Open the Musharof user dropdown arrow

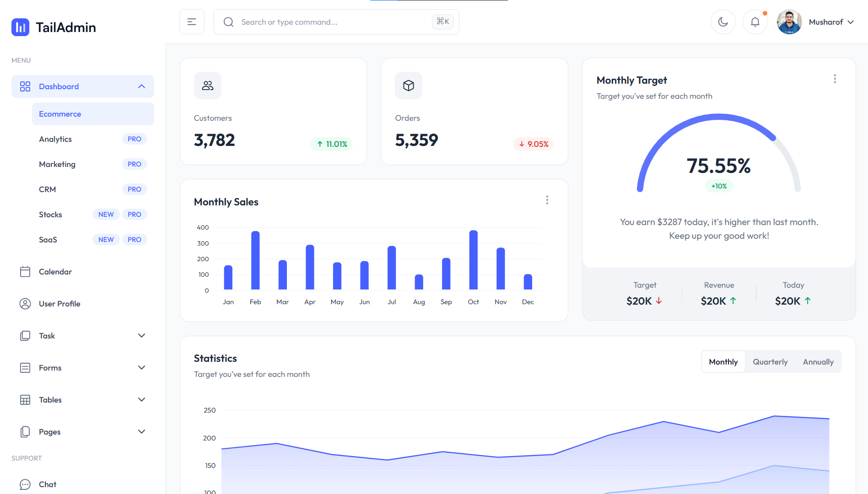(x=851, y=22)
